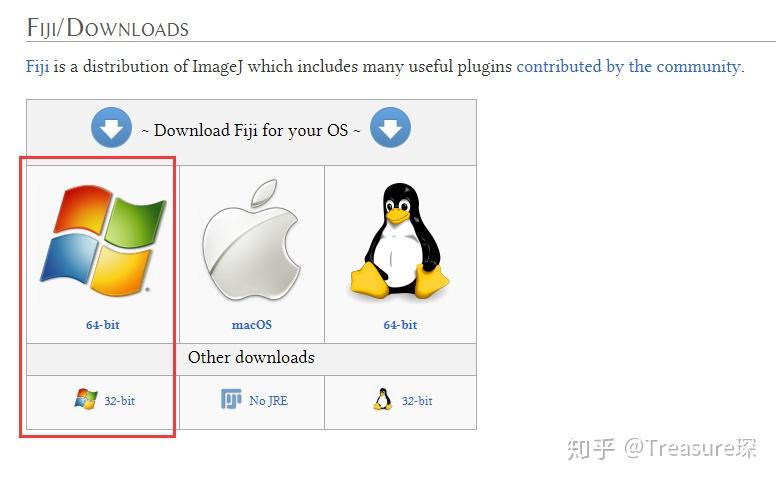
Task: Click the Fiji logo beside No JRE
Action: pyautogui.click(x=231, y=399)
